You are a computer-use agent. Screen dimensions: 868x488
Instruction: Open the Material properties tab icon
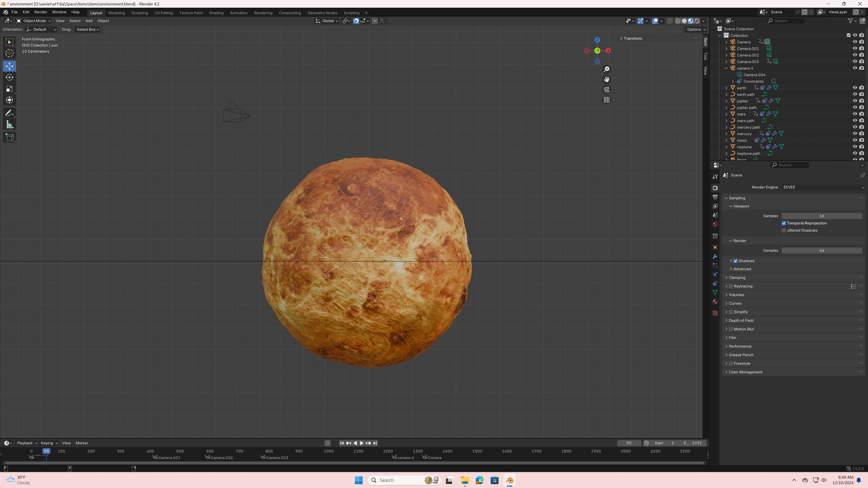[x=715, y=302]
